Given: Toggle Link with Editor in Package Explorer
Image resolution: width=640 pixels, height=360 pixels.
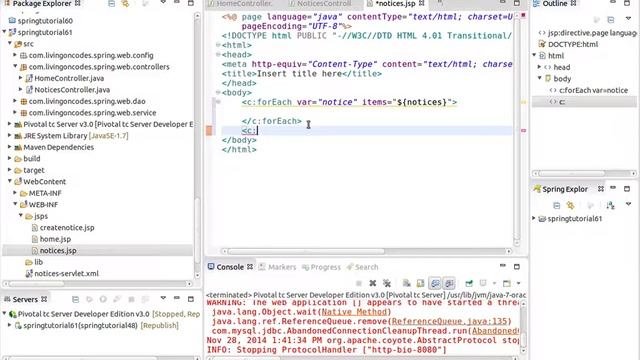Looking at the screenshot, I should 125,4.
